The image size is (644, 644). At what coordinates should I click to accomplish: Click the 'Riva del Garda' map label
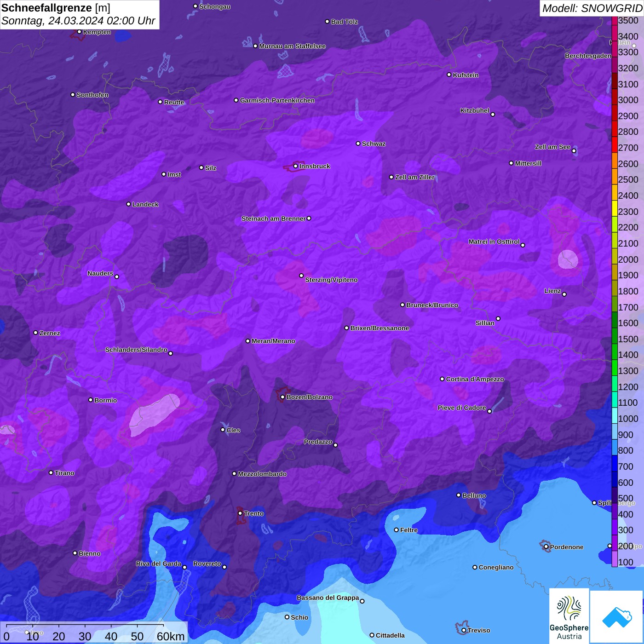pyautogui.click(x=159, y=563)
